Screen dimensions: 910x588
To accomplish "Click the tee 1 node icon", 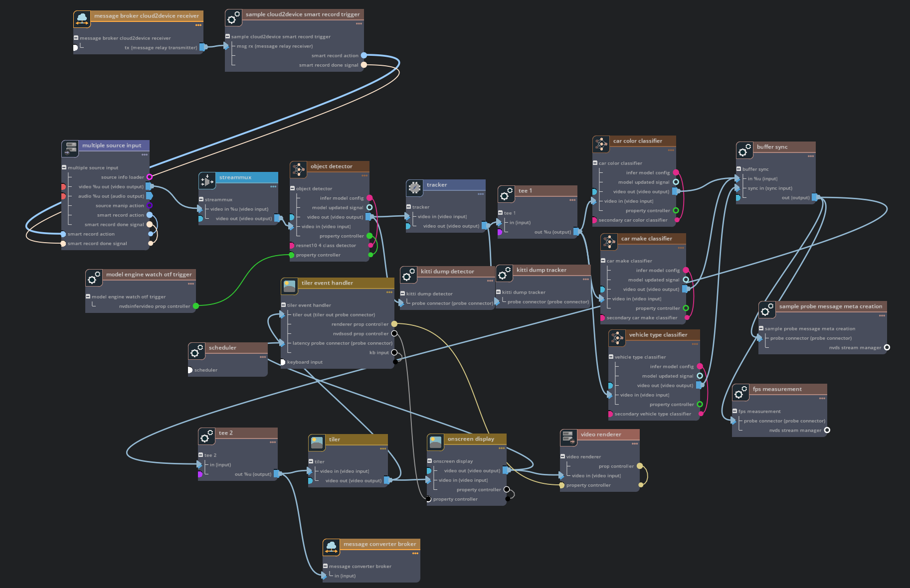I will tap(506, 194).
